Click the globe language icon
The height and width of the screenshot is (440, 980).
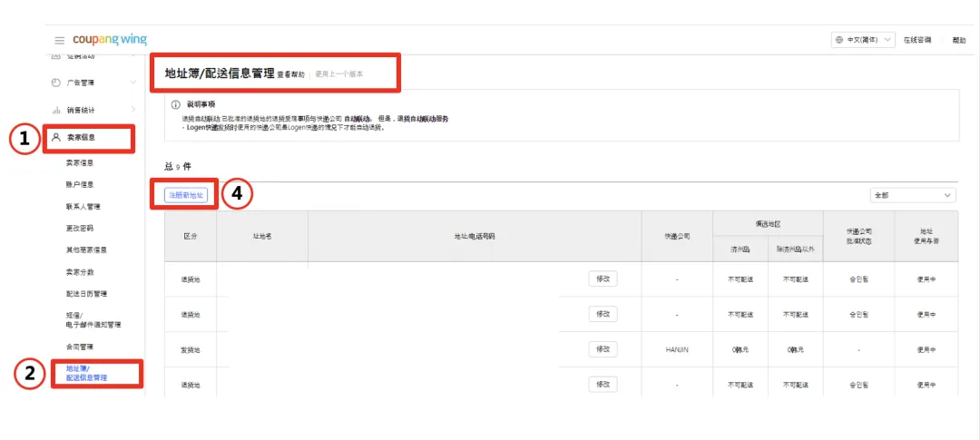838,40
